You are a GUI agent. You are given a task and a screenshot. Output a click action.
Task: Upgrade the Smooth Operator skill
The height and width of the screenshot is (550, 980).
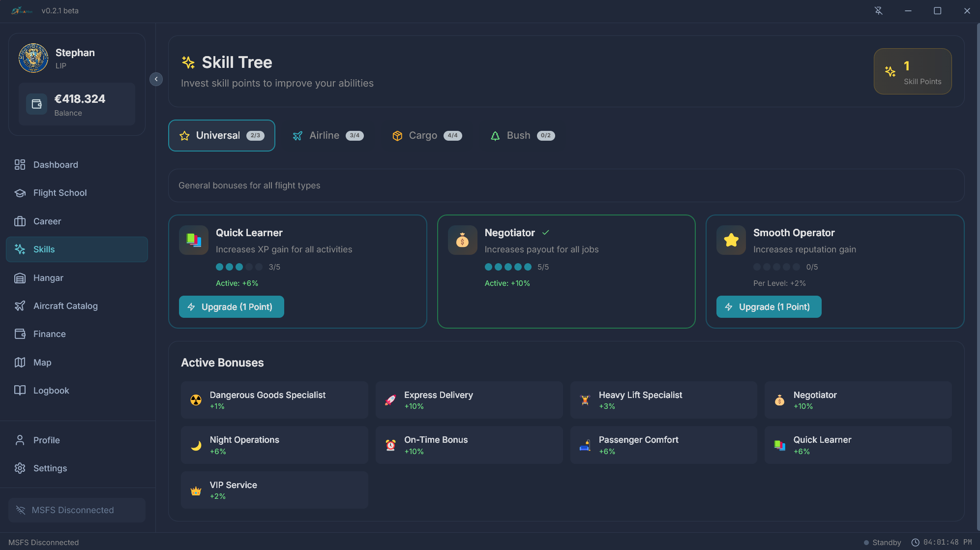pyautogui.click(x=769, y=306)
